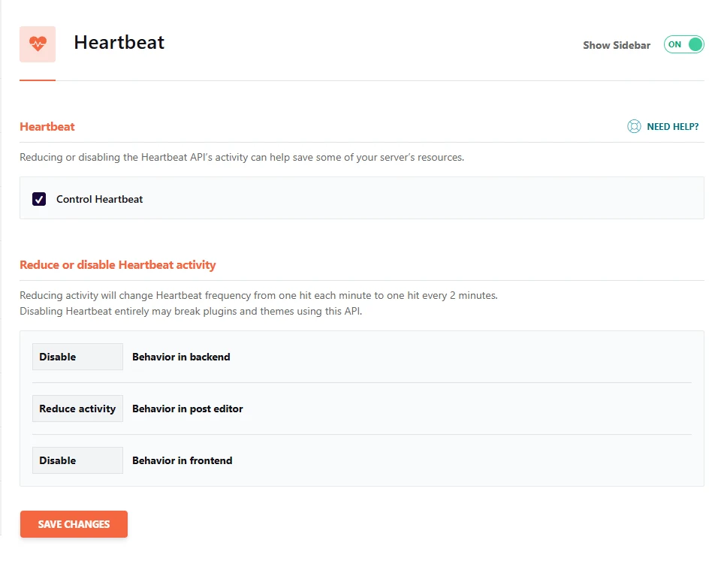Viewport: 721px width, 588px height.
Task: Click the Show Sidebar label text
Action: tap(617, 45)
